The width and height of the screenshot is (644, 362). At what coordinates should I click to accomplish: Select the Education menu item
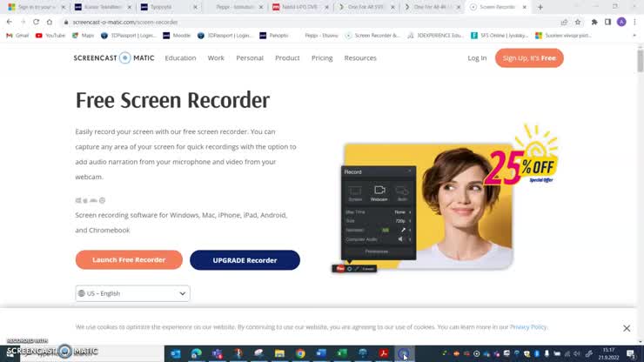[180, 58]
